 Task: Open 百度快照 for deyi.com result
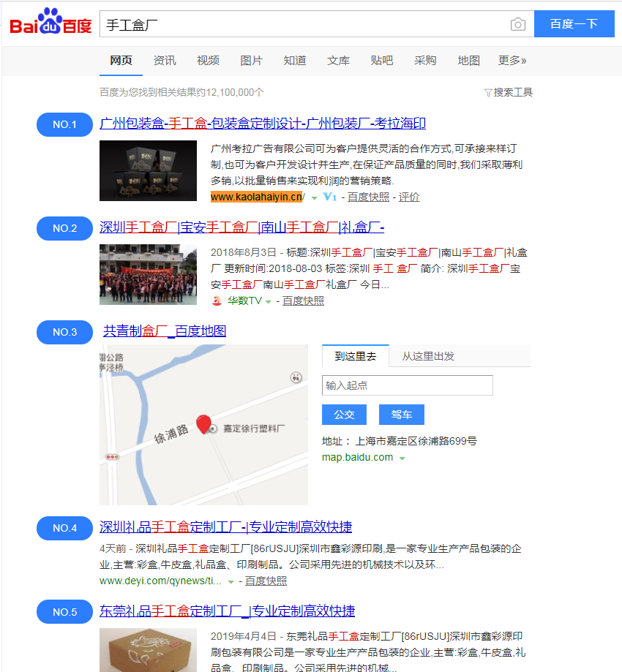266,581
